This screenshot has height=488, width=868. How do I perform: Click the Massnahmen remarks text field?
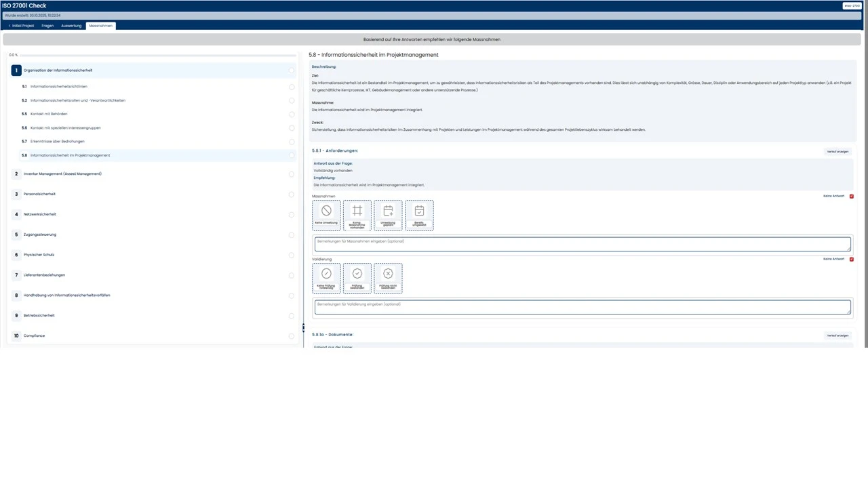[x=582, y=244]
